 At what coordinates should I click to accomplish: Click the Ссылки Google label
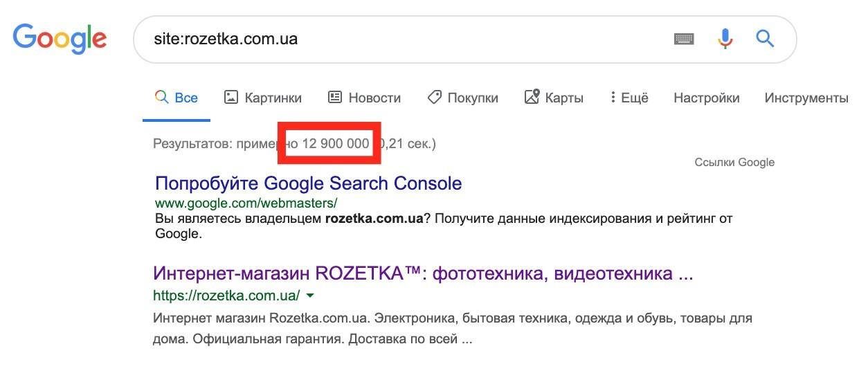734,163
